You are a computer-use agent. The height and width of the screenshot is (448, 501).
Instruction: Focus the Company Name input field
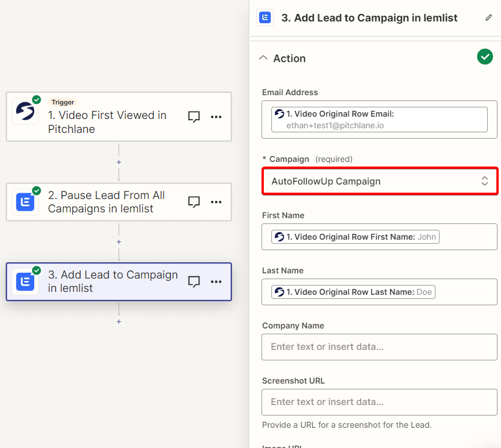379,347
